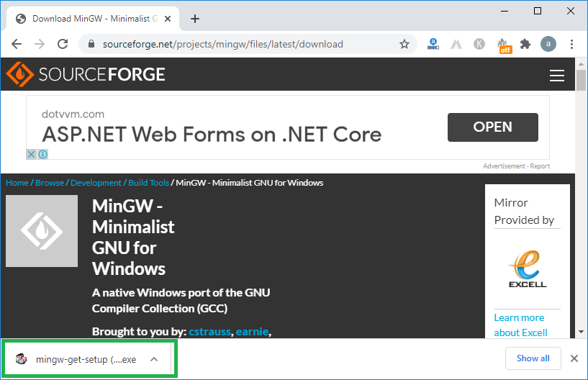Open the Learn more about Excell link
588x380 pixels.
pyautogui.click(x=520, y=325)
